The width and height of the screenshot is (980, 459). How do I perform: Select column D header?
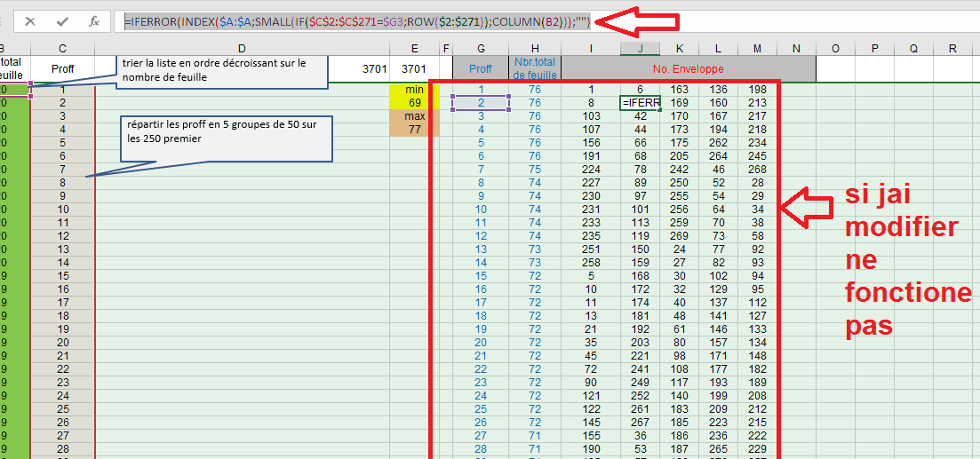click(242, 49)
